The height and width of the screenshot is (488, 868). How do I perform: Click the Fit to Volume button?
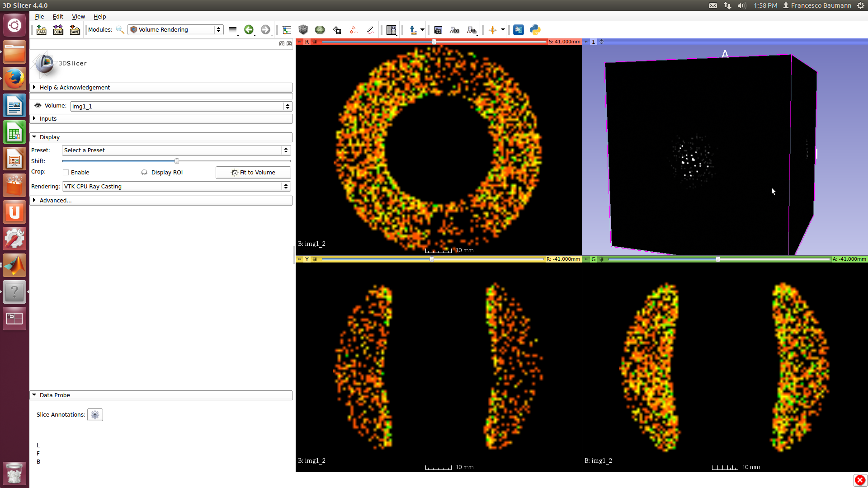tap(253, 172)
